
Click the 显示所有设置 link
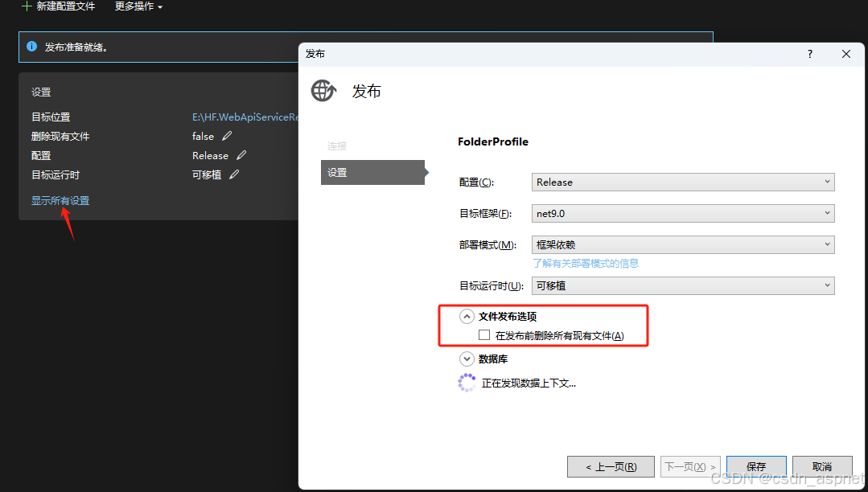click(60, 200)
